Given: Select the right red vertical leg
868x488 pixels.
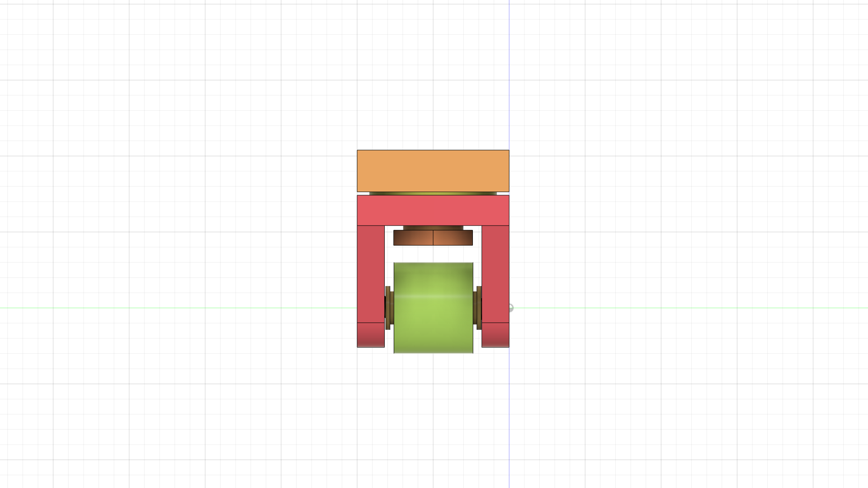Looking at the screenshot, I should pyautogui.click(x=495, y=274).
